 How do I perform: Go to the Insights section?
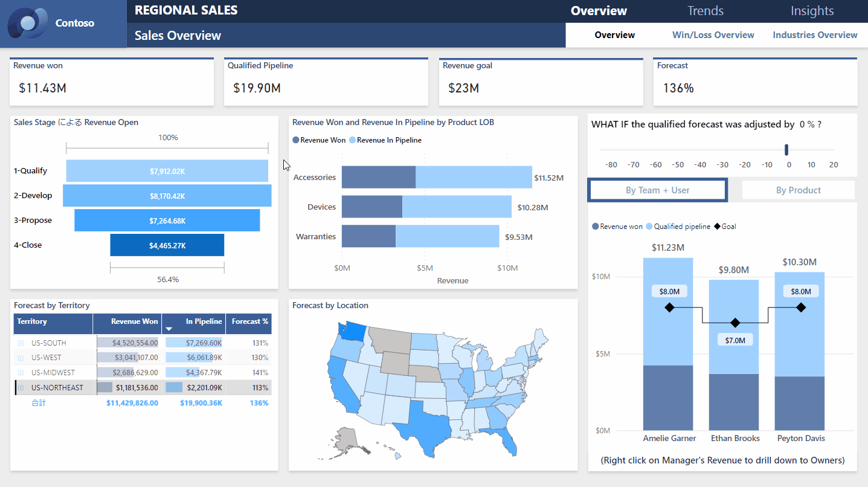coord(812,11)
